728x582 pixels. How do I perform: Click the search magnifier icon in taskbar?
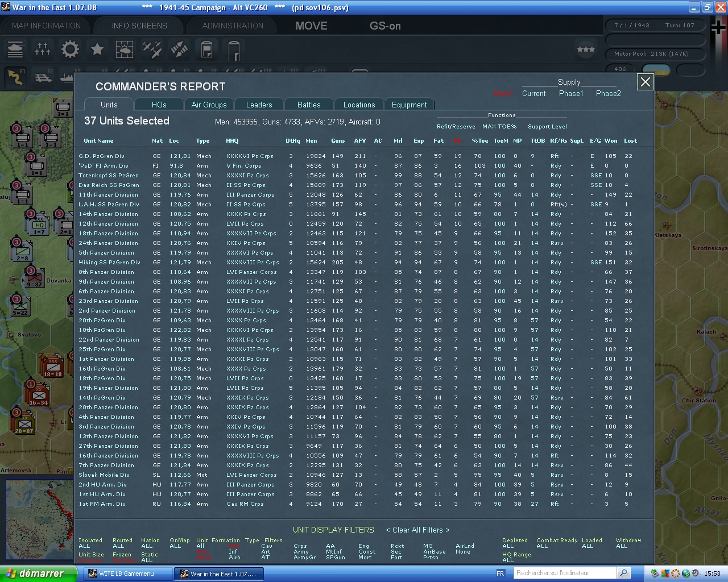tap(624, 573)
